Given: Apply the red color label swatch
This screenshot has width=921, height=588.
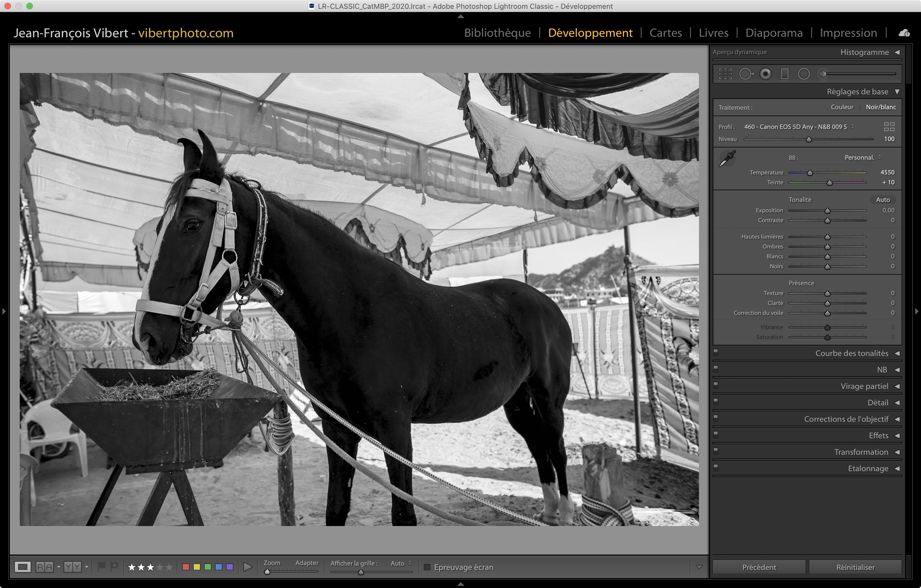Looking at the screenshot, I should (186, 567).
